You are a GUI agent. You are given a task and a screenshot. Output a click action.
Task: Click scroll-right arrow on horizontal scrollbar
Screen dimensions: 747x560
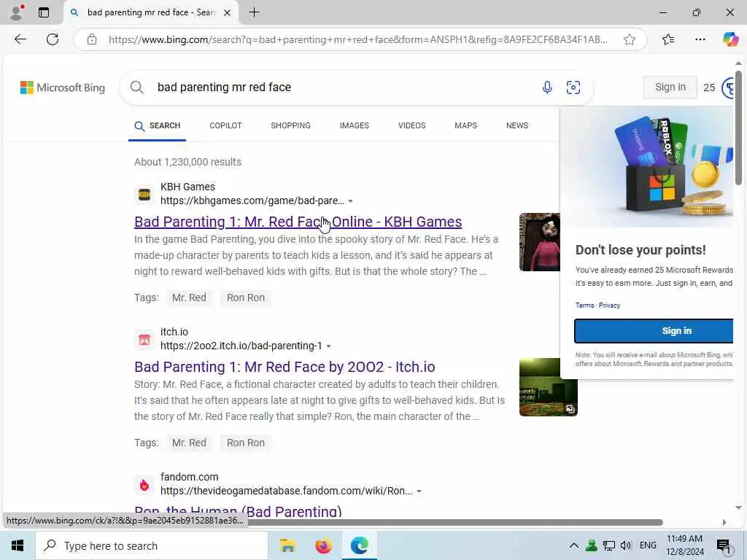coord(724,522)
